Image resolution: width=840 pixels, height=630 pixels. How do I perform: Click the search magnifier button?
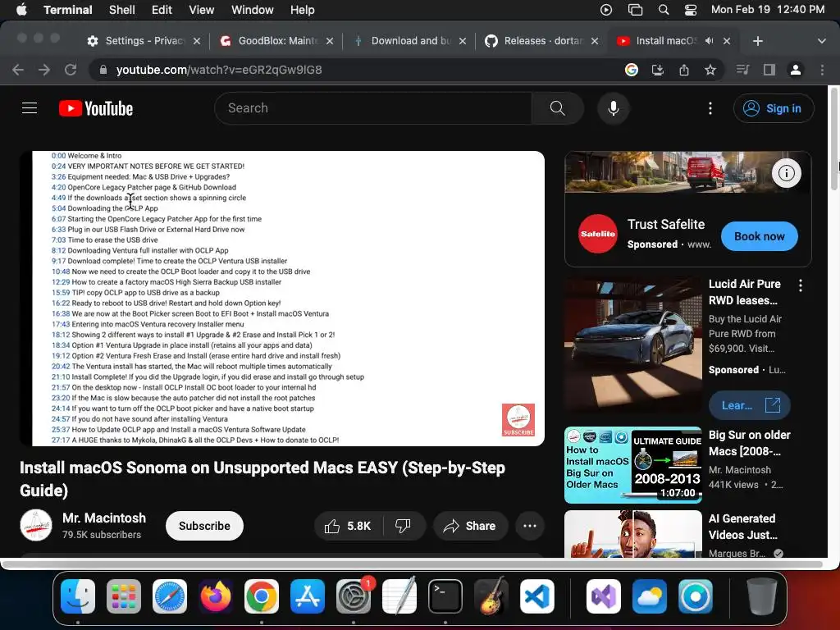click(557, 108)
